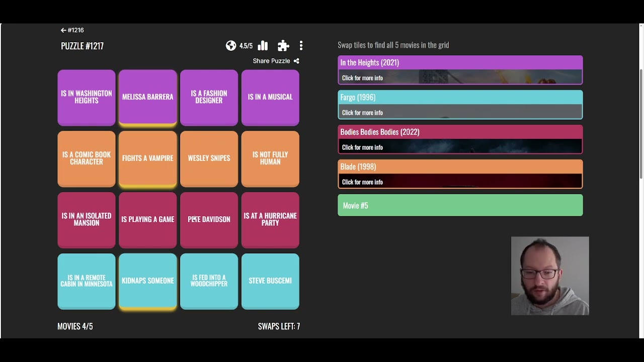Select the STEVE BUSCEMI tile

click(270, 282)
